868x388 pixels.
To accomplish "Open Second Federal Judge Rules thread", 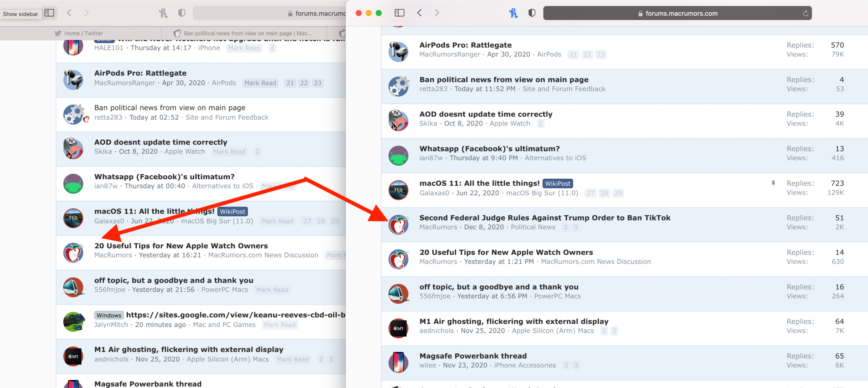I will (x=545, y=218).
